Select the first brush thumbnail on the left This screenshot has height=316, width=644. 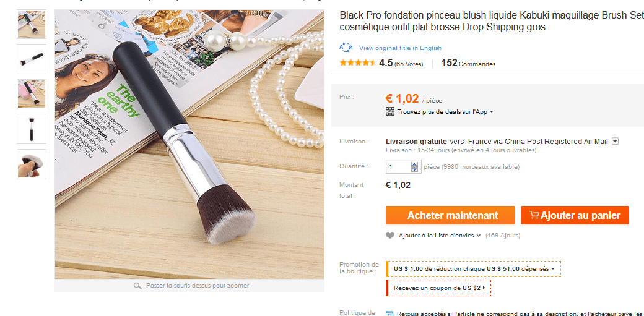[32, 24]
